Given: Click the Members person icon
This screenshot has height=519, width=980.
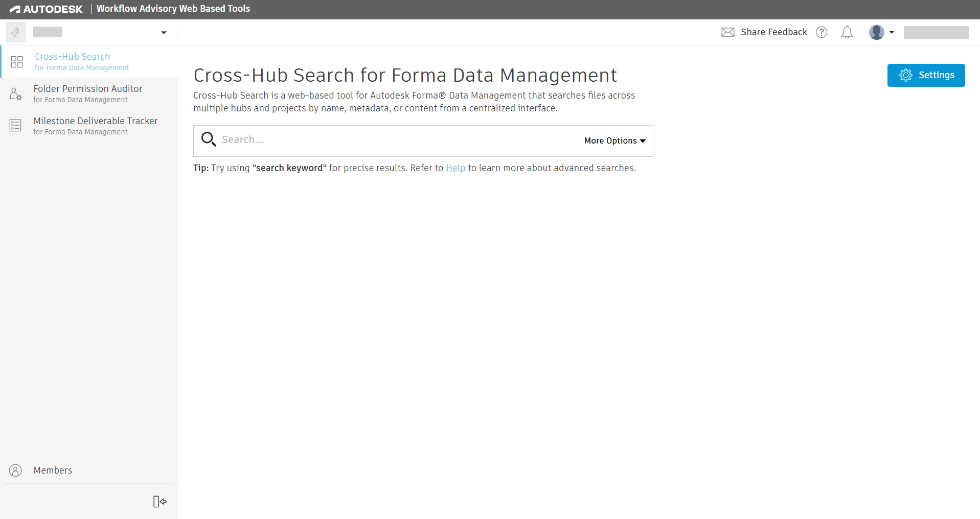Looking at the screenshot, I should point(16,470).
